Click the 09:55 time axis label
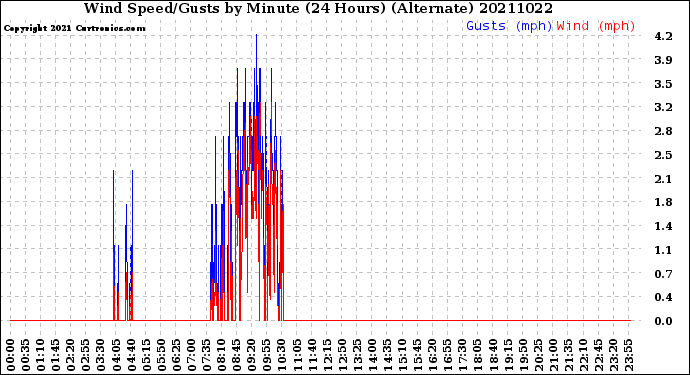 click(267, 355)
